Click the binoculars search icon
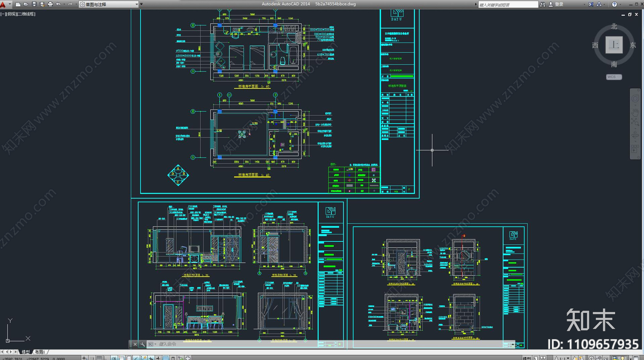This screenshot has height=360, width=644. tap(543, 4)
